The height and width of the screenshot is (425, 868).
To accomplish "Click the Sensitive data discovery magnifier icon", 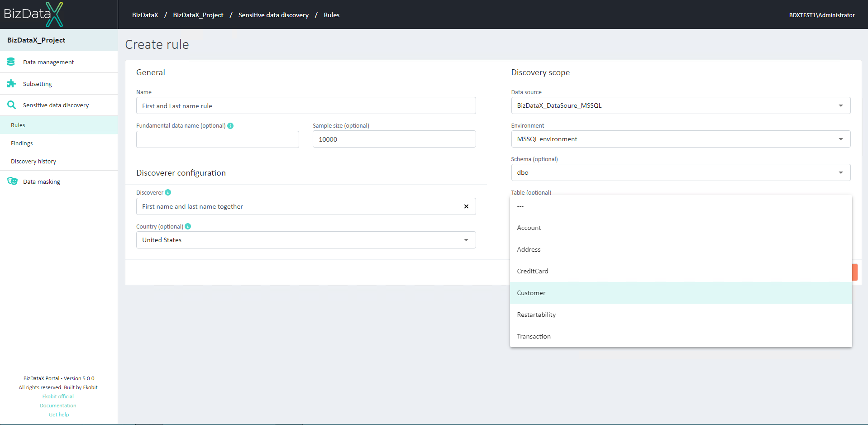I will pos(11,105).
